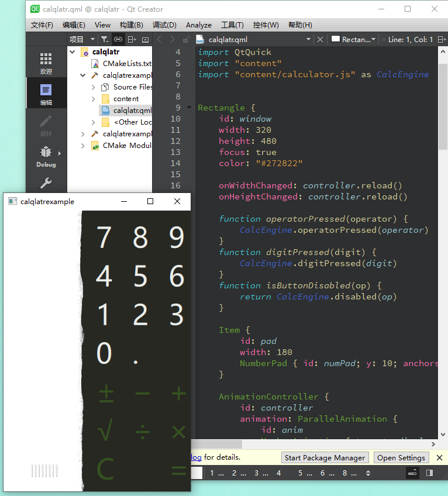The width and height of the screenshot is (448, 496).
Task: Close the project sidebar pane icon
Action: click(145, 40)
